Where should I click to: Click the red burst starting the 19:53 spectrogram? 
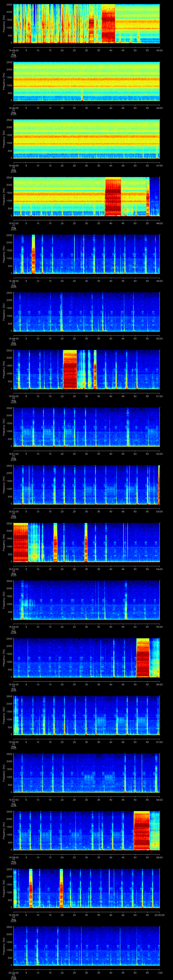[x=21, y=542]
